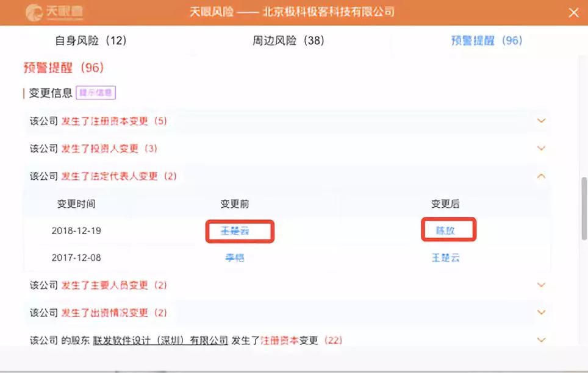The height and width of the screenshot is (373, 588).
Task: Click the 发生了投资人变更 (3) red text
Action: 109,148
